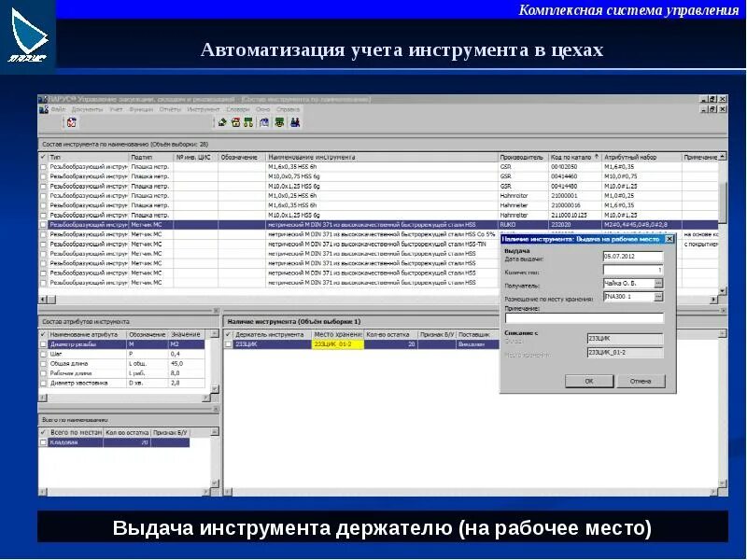Open the Учет menu
Viewport: 747px width, 560px height.
116,109
